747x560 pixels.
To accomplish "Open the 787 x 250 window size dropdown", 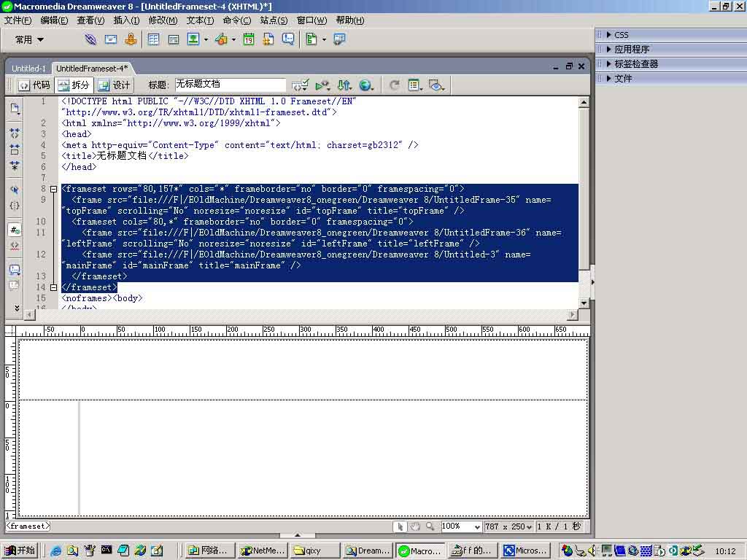I will tap(508, 526).
